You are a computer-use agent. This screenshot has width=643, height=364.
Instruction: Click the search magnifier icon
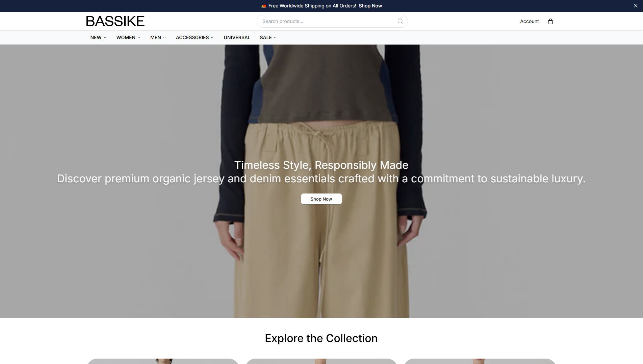point(400,21)
